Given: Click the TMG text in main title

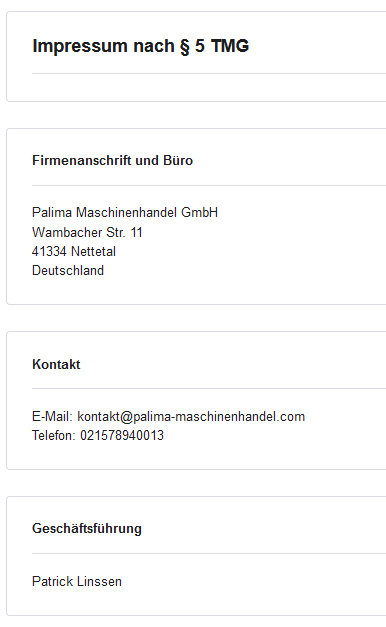Looking at the screenshot, I should 230,46.
